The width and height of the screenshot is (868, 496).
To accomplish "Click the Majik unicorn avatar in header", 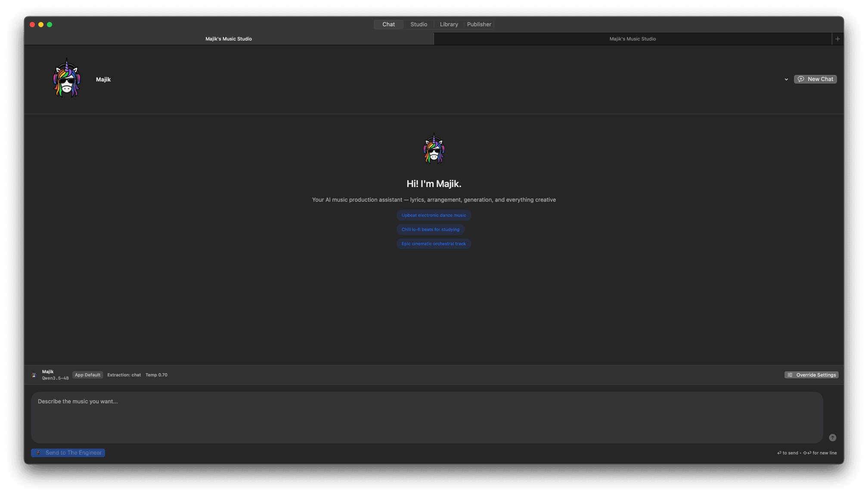I will coord(67,78).
